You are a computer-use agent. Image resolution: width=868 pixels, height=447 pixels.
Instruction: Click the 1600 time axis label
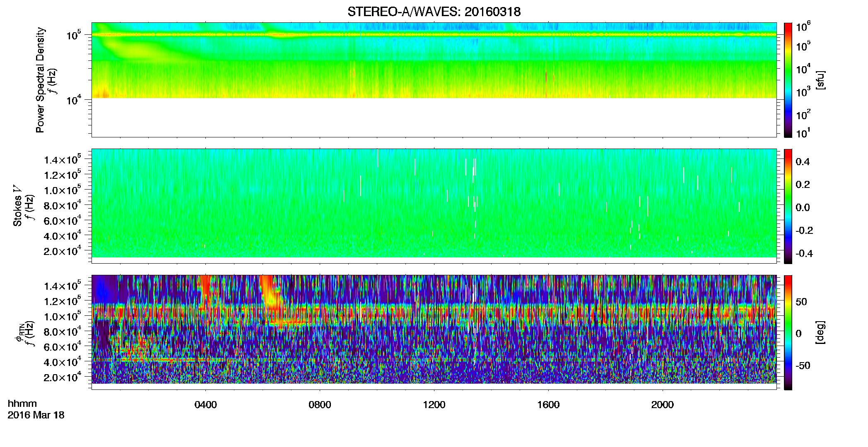pyautogui.click(x=548, y=405)
